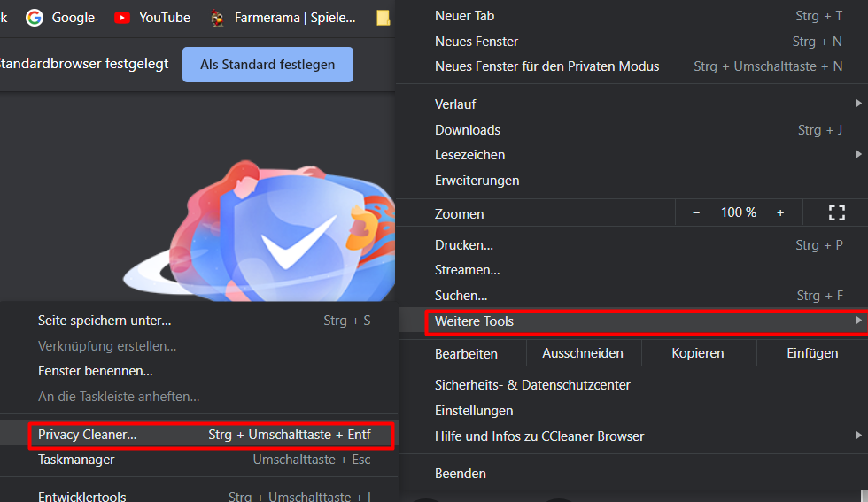
Task: Click Verknüpfung erstellen... entry
Action: 199,346
